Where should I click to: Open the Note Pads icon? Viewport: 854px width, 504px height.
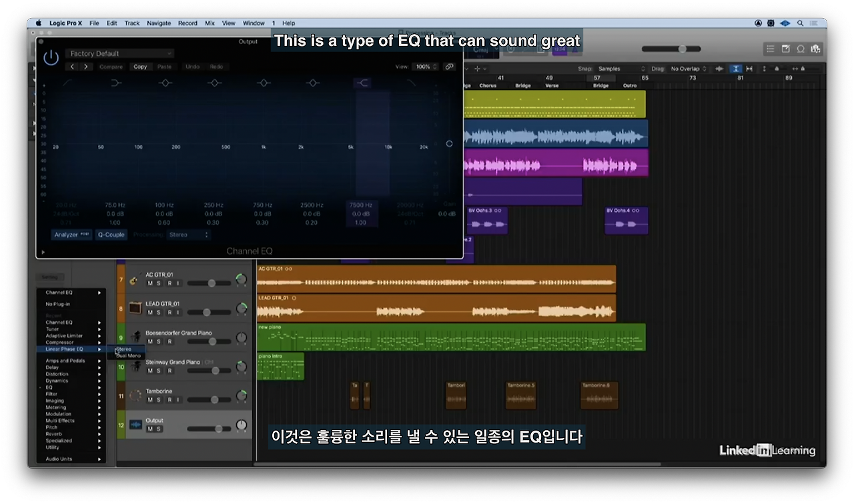click(x=785, y=49)
